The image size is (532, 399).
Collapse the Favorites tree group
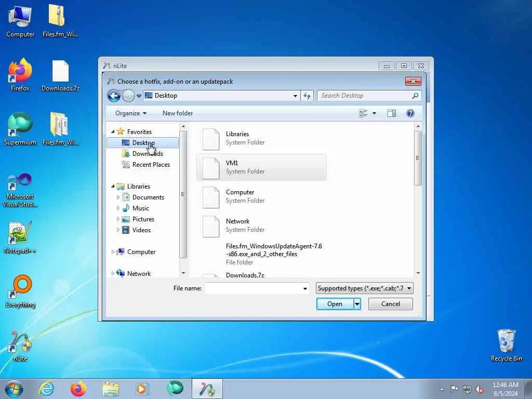113,131
